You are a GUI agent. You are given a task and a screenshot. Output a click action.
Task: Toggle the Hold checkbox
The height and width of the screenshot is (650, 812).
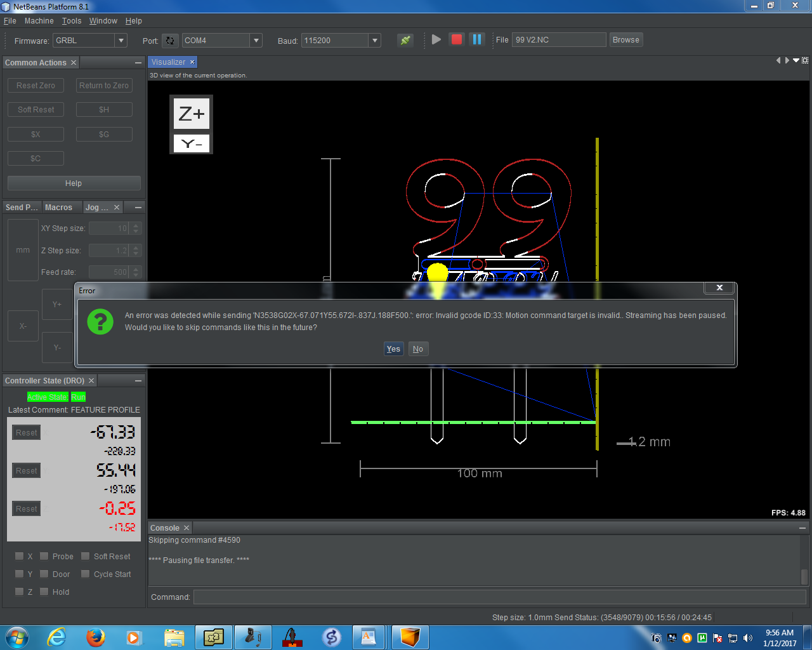(44, 592)
